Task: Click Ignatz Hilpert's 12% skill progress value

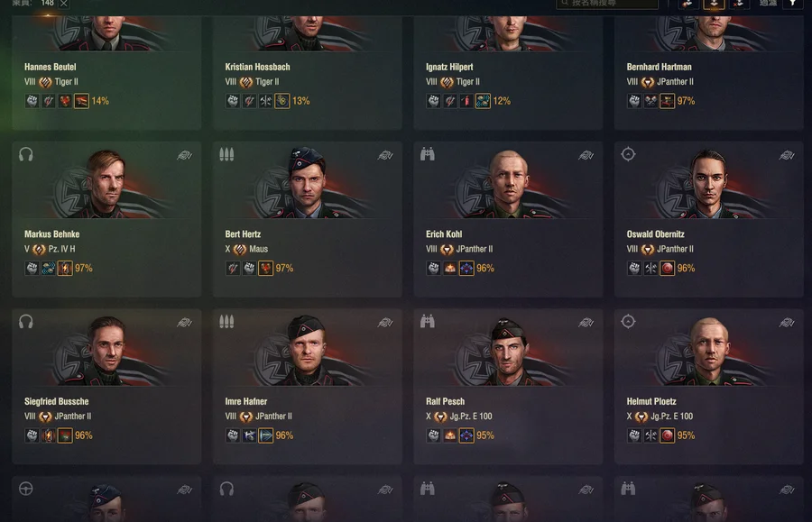Action: tap(502, 101)
